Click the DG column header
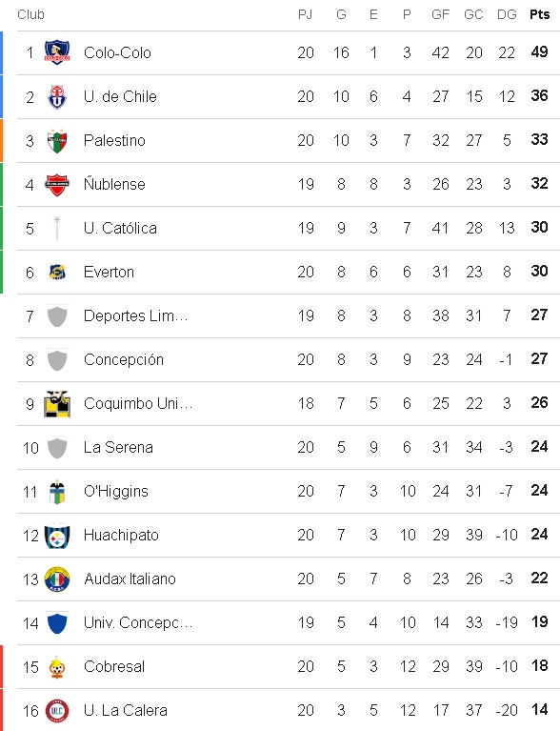The width and height of the screenshot is (560, 731). click(x=507, y=14)
